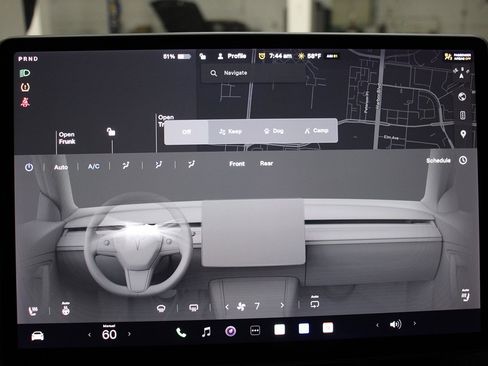
Task: Raise cabin temperature above 60
Action: [129, 334]
